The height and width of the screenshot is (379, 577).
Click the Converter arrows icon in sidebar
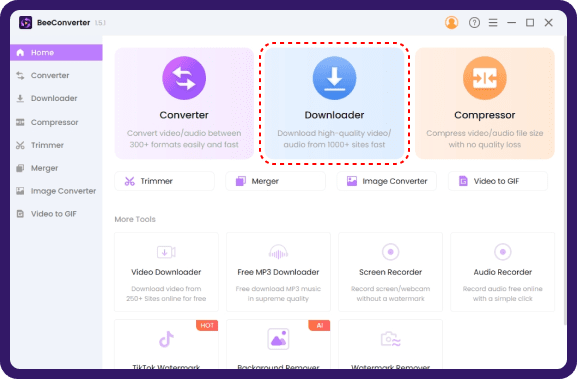point(20,75)
